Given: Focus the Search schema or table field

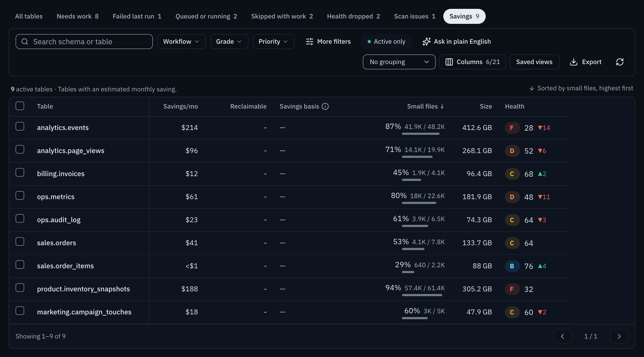Looking at the screenshot, I should point(84,42).
